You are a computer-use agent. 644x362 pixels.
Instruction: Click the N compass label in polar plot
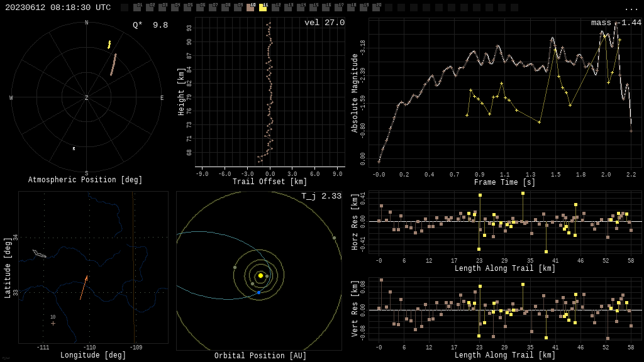[86, 23]
